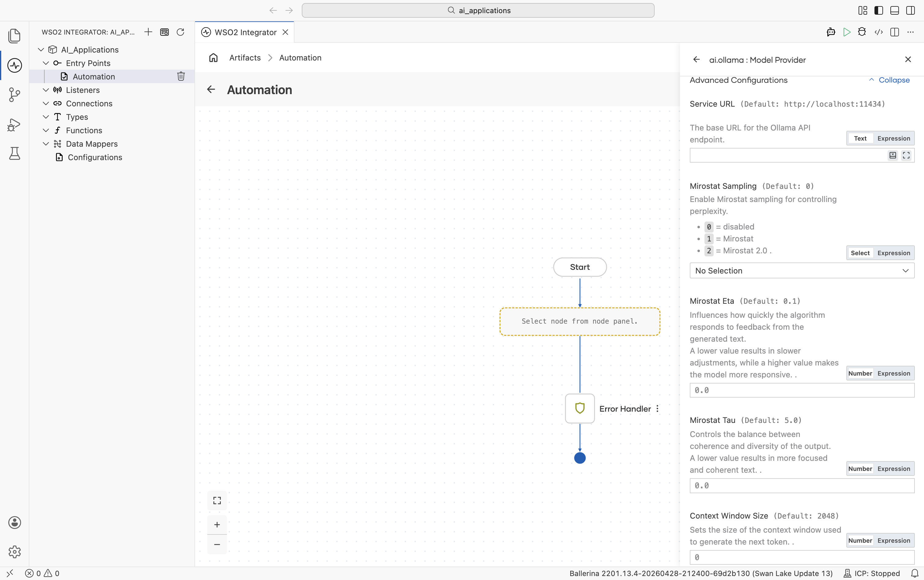Open Configurations in the project tree

coord(95,157)
